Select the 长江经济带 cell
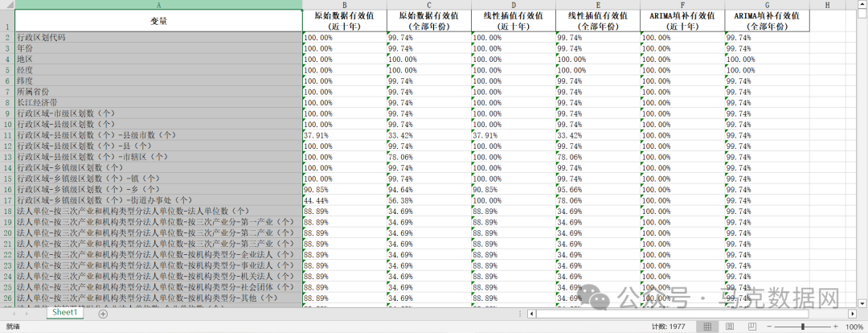The width and height of the screenshot is (868, 333). [x=159, y=102]
